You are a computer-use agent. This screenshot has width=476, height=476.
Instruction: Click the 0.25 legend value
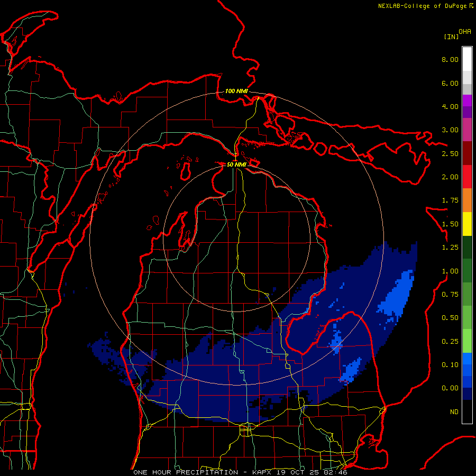tap(450, 342)
